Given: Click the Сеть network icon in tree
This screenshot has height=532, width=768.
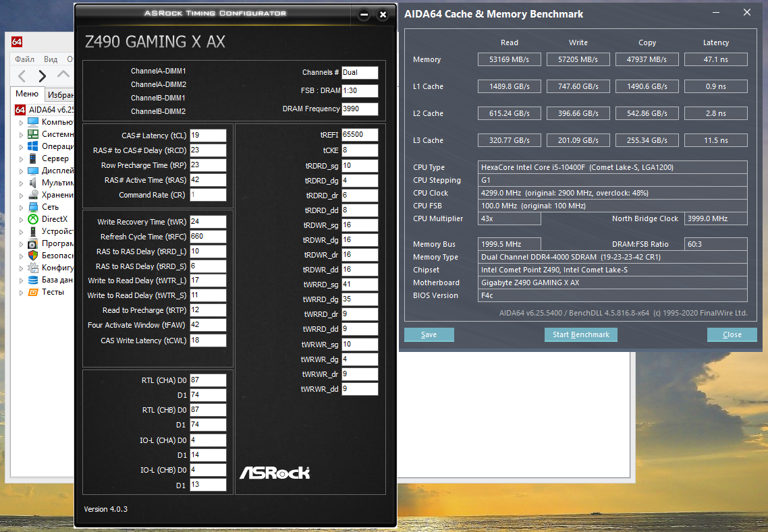Looking at the screenshot, I should coord(33,207).
